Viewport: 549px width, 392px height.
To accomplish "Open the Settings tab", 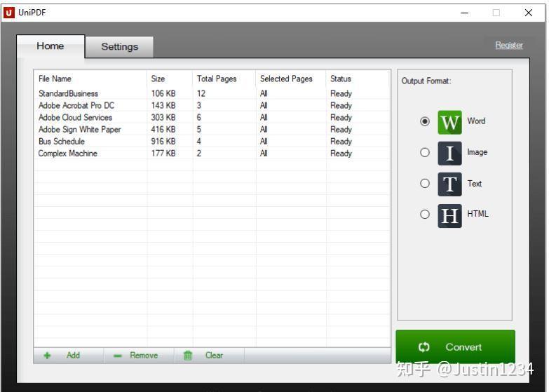I will 119,46.
